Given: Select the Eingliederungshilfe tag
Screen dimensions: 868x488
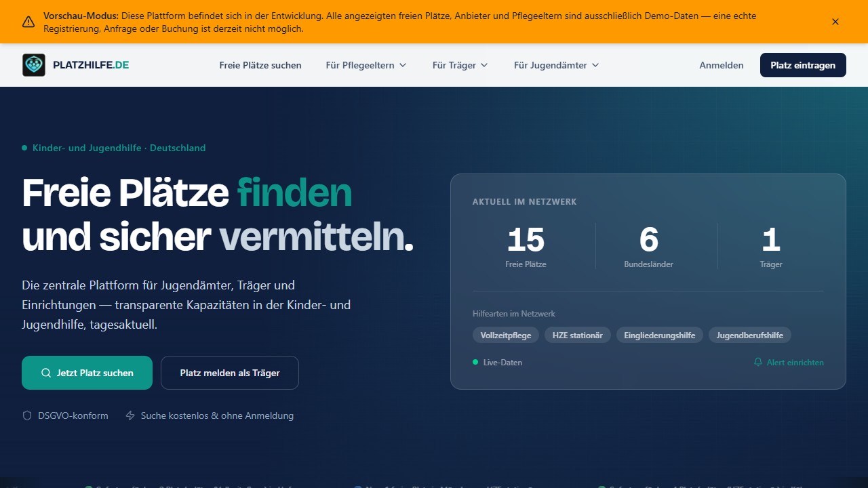Looking at the screenshot, I should (660, 335).
